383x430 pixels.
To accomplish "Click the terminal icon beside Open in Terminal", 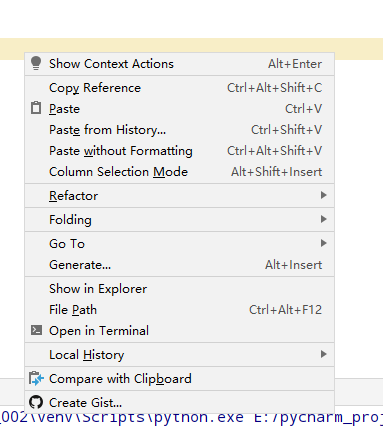I will click(36, 330).
